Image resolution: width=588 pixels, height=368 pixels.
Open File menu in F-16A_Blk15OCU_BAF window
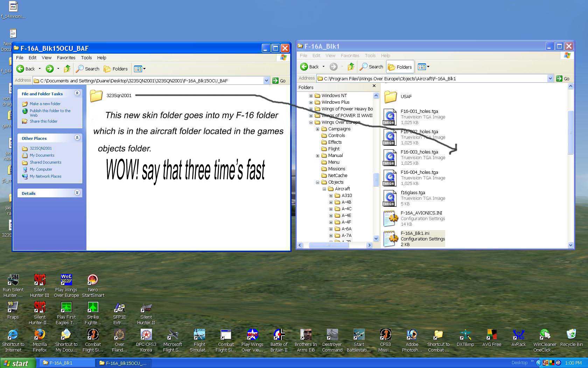20,57
